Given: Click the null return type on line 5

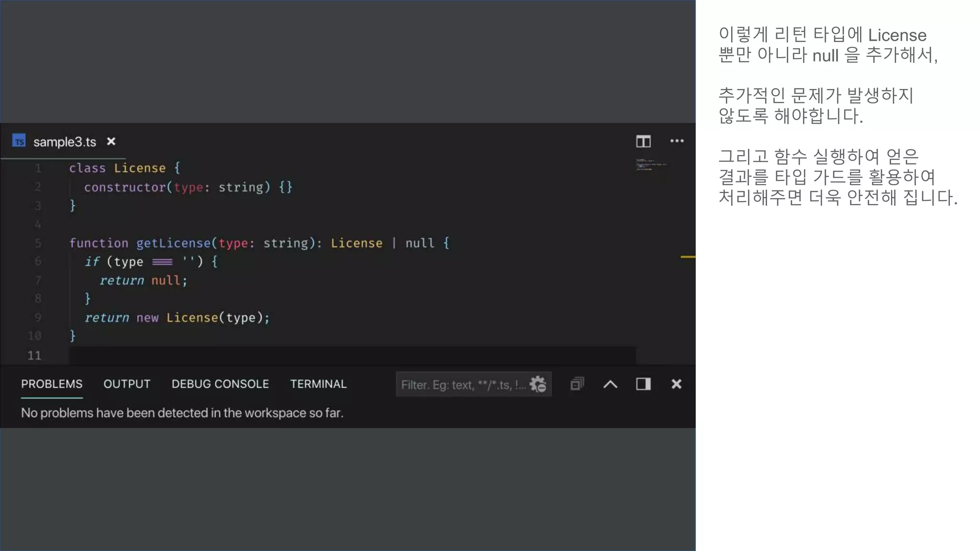Looking at the screenshot, I should (x=420, y=243).
